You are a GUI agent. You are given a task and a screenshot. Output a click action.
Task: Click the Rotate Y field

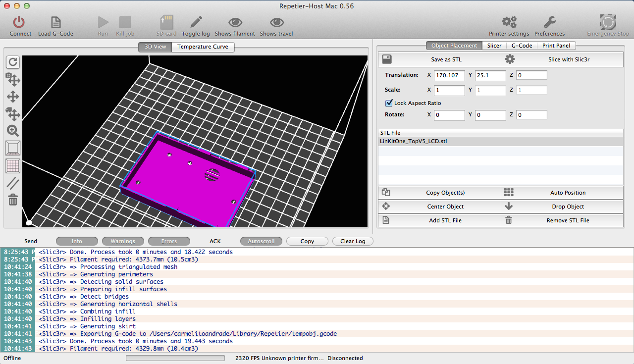click(490, 115)
